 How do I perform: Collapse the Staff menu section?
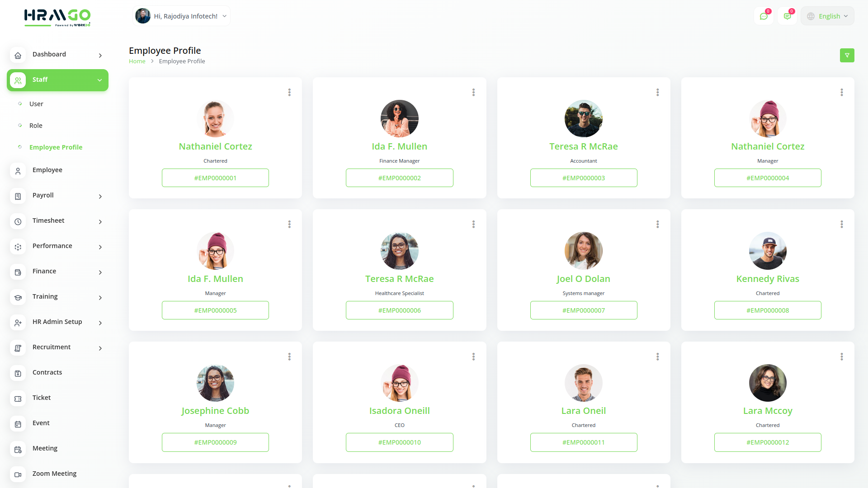[x=99, y=80]
